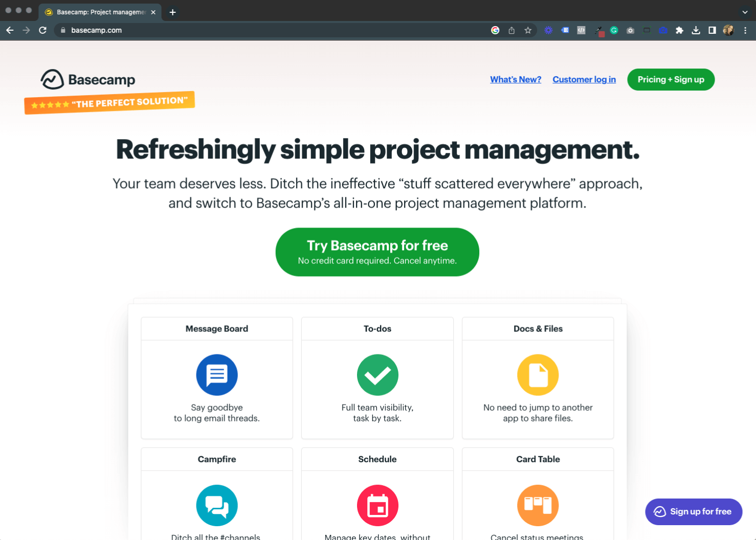This screenshot has height=540, width=756.
Task: Bookmark the page with the star icon
Action: [x=528, y=30]
